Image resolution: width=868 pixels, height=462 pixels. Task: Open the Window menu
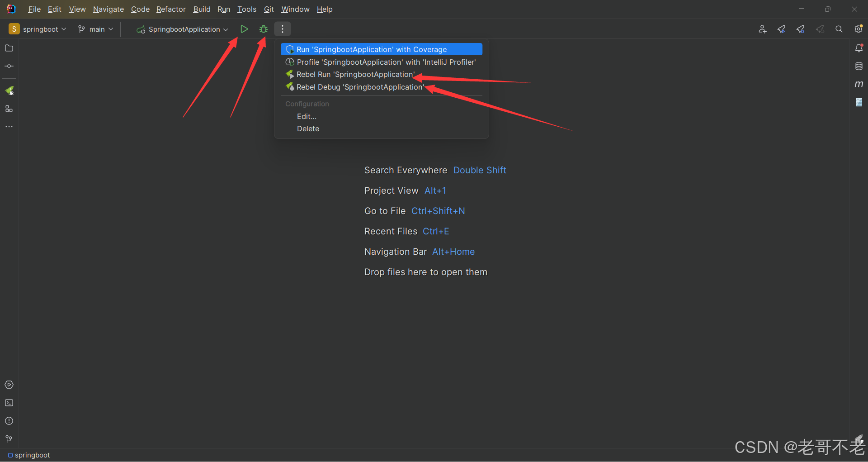point(295,9)
